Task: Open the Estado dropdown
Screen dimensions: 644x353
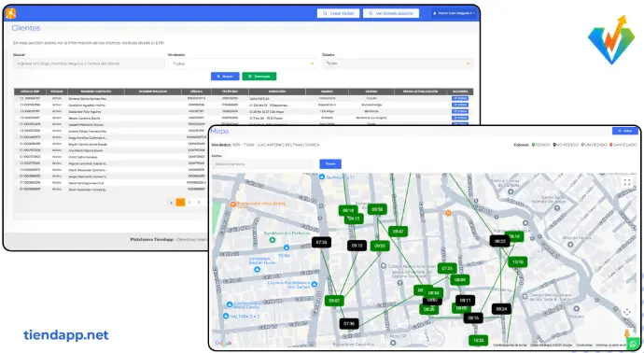Action: 398,64
